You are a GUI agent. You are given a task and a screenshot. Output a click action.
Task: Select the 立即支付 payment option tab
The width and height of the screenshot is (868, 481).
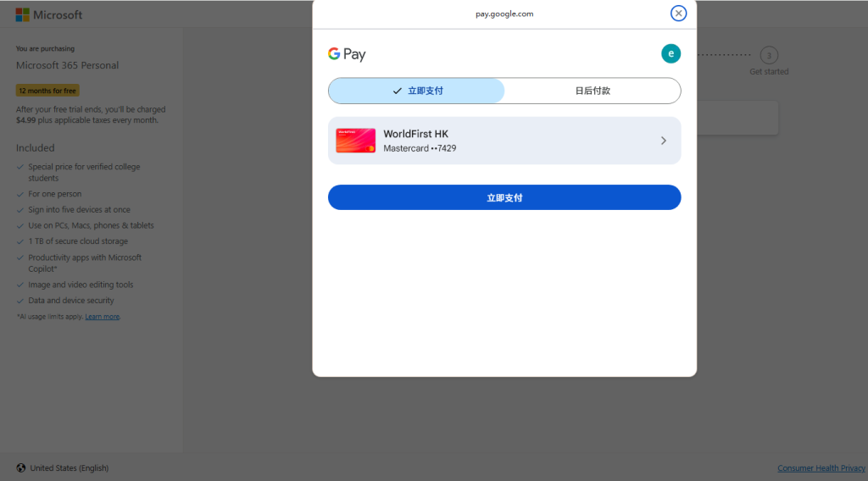(x=416, y=91)
